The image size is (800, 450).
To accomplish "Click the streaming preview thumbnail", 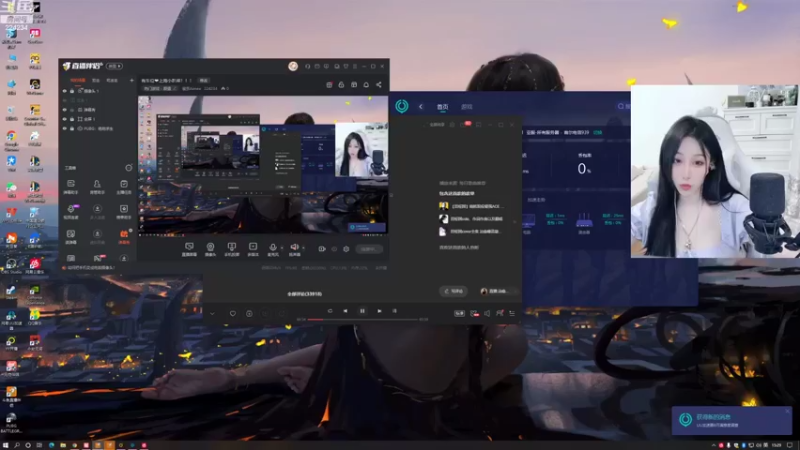I will coord(263,166).
